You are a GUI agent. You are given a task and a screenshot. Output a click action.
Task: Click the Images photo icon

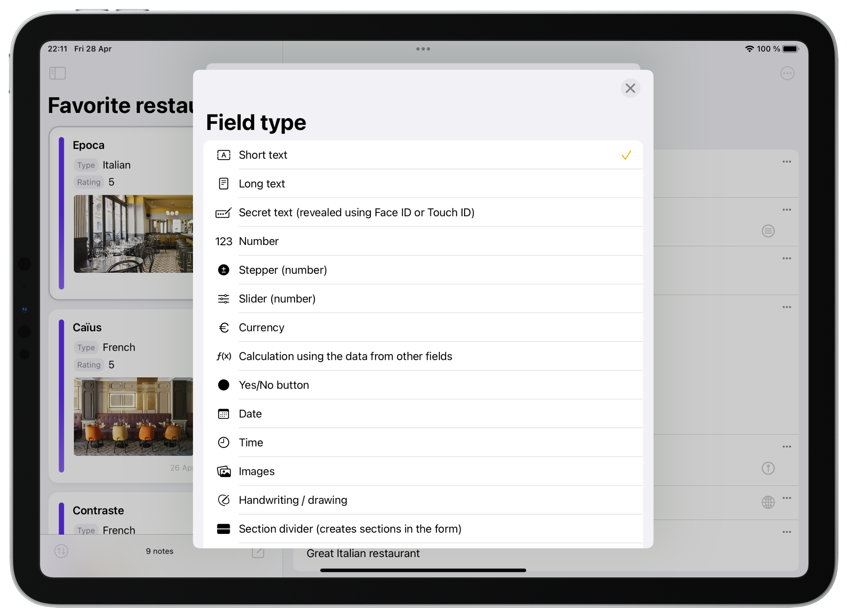point(223,471)
